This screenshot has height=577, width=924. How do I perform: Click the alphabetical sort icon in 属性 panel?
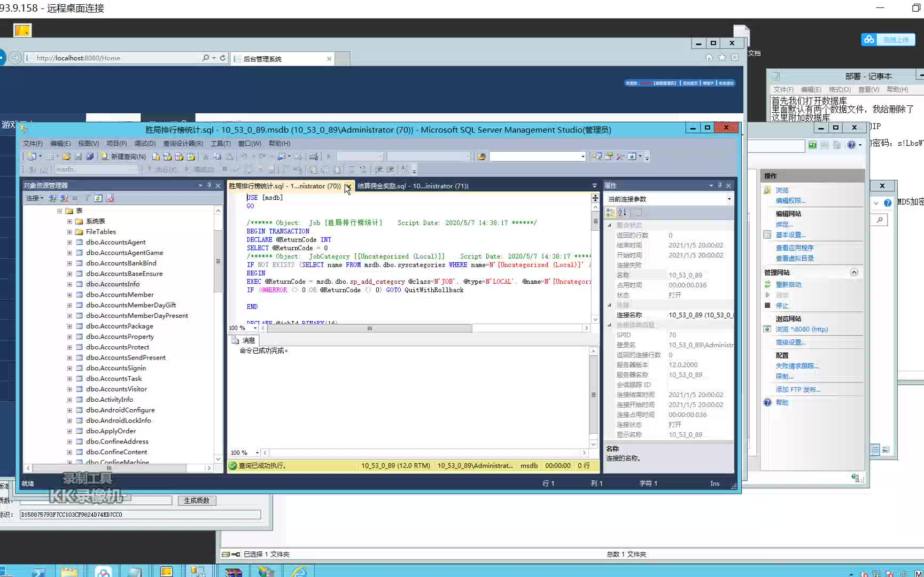click(622, 213)
